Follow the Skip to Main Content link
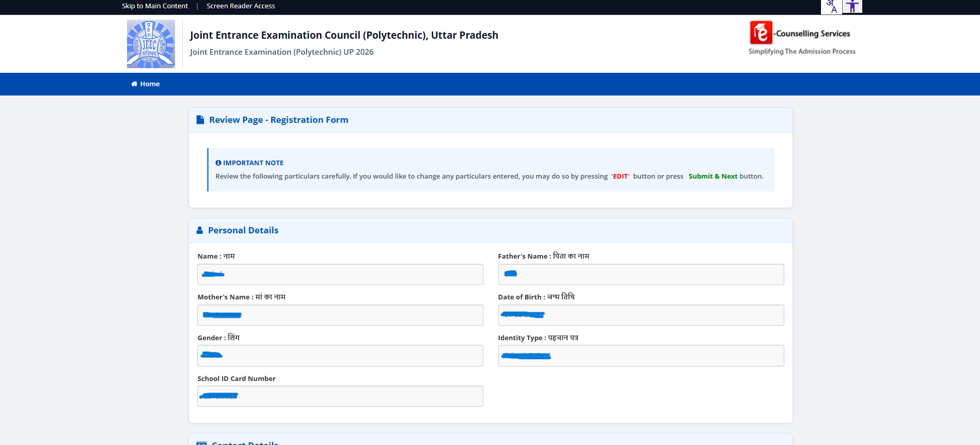 click(x=155, y=6)
